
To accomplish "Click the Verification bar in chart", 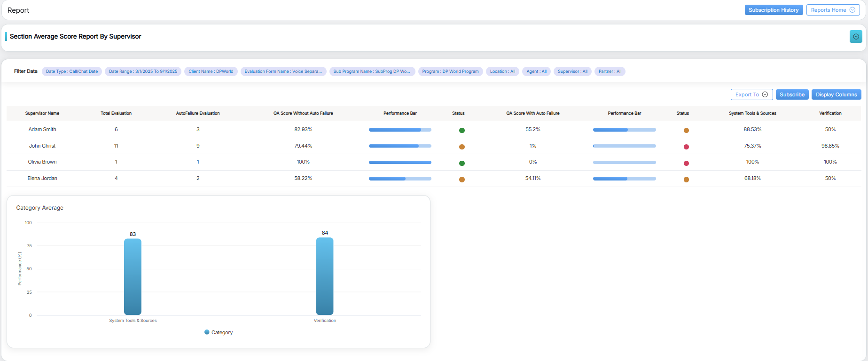I will click(x=325, y=276).
